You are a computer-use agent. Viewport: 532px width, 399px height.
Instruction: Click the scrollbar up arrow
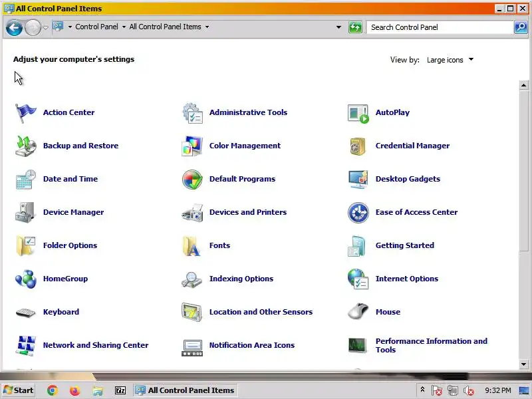pos(523,85)
